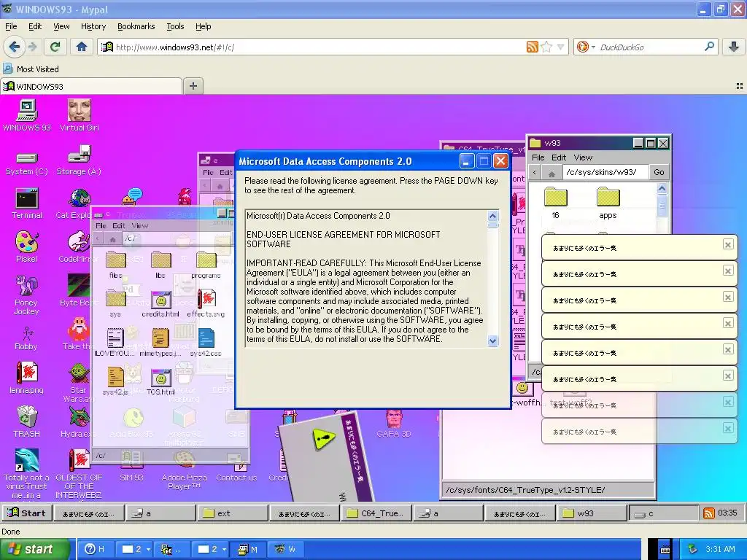Image resolution: width=747 pixels, height=560 pixels.
Task: Launch the GAFA 3D desktop icon
Action: [393, 424]
